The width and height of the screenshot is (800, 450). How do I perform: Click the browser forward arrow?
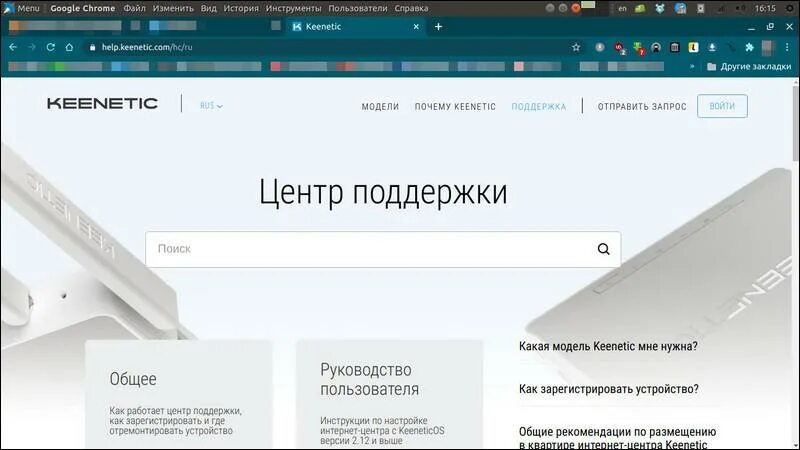pyautogui.click(x=32, y=47)
